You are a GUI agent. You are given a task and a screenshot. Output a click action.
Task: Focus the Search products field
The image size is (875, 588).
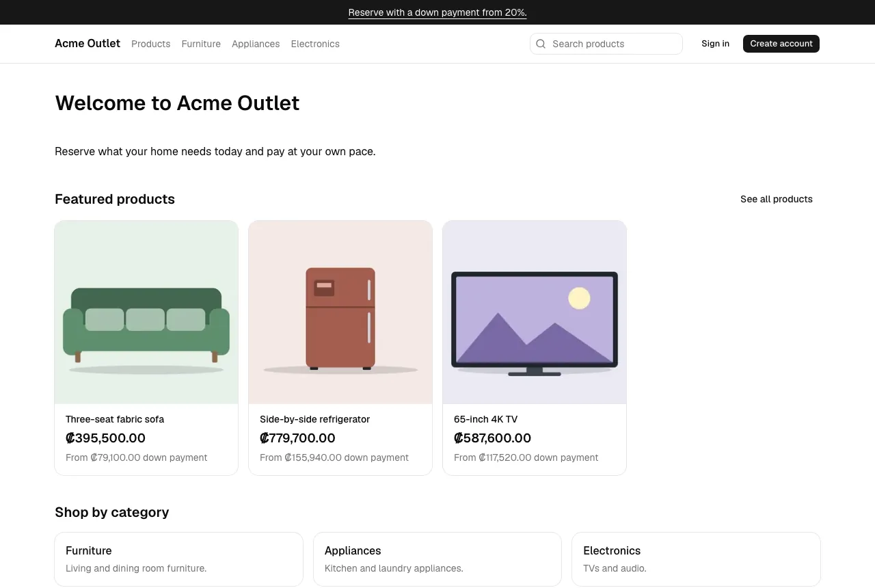(606, 44)
